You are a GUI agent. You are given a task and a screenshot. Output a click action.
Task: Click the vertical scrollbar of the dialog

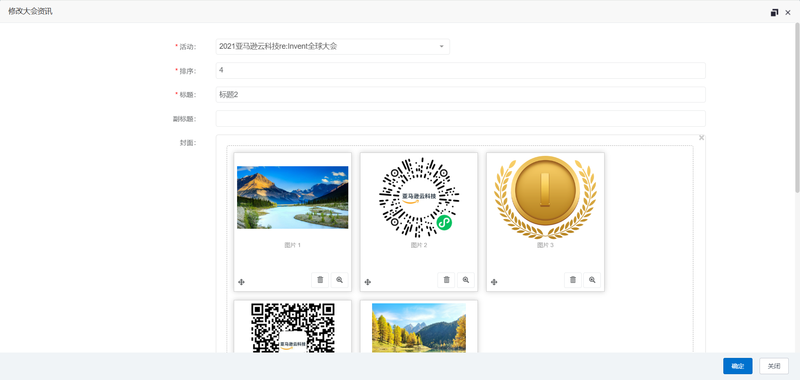pos(796,108)
